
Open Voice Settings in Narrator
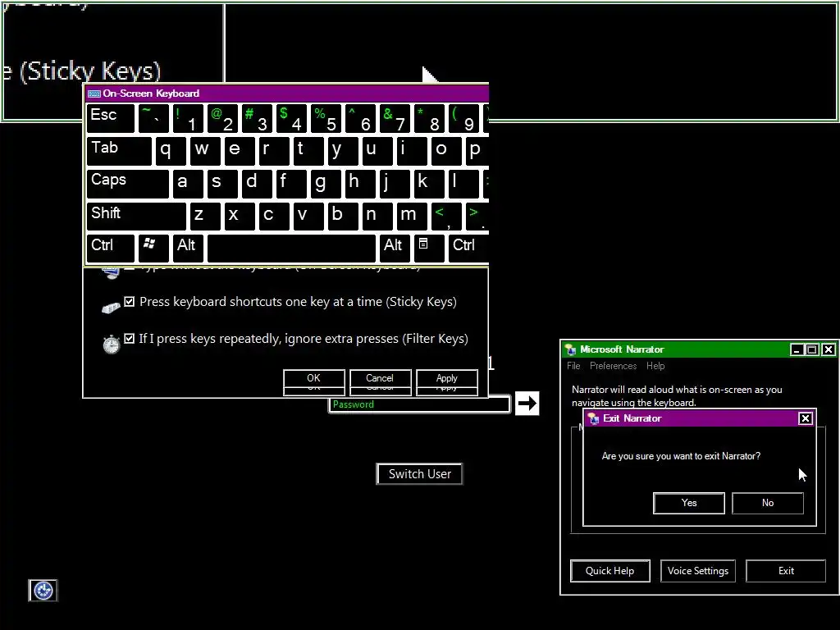(x=698, y=571)
